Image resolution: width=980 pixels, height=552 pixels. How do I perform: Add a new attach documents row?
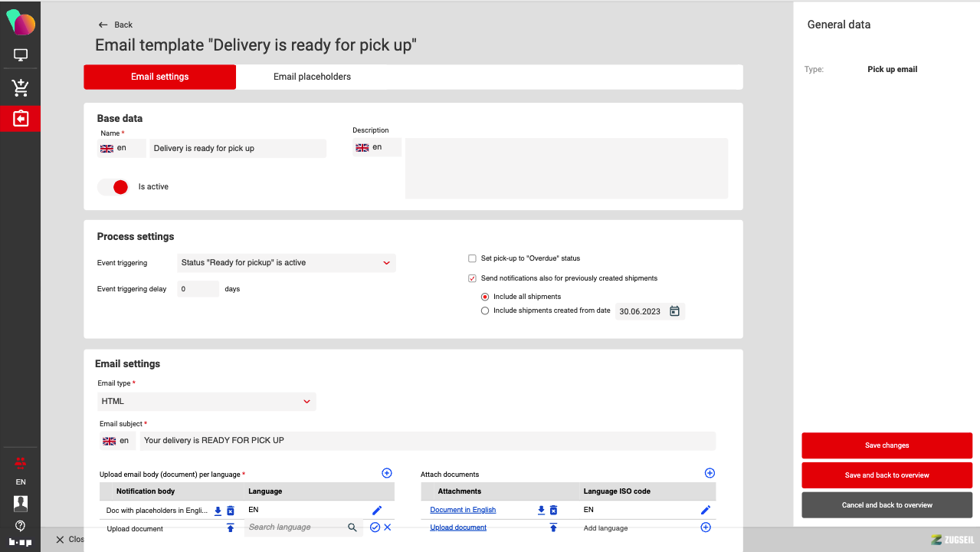[710, 474]
